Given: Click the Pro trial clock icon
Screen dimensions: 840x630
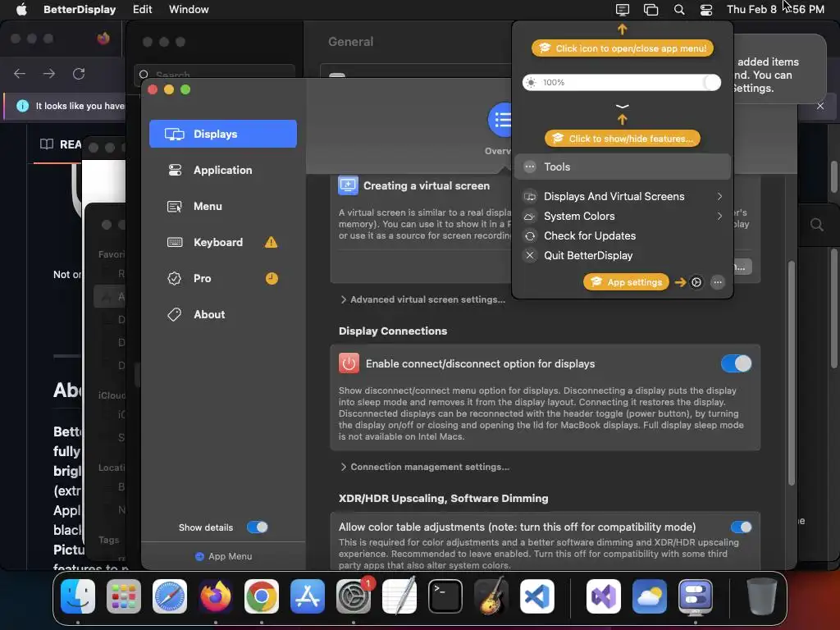Looking at the screenshot, I should tap(272, 279).
